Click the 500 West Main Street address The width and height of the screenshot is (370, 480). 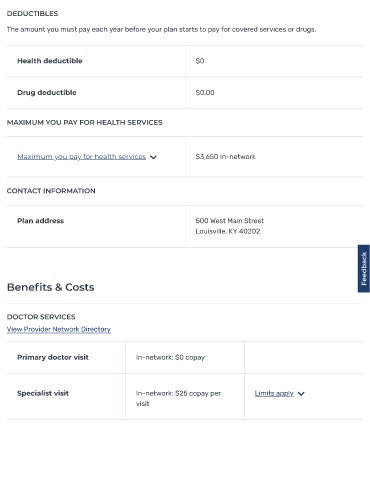230,221
